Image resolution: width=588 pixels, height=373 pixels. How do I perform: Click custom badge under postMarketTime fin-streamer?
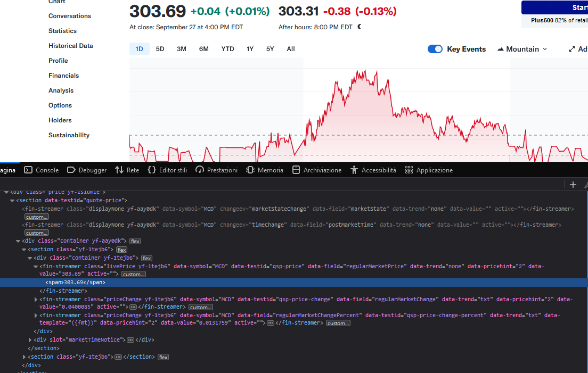pyautogui.click(x=37, y=233)
